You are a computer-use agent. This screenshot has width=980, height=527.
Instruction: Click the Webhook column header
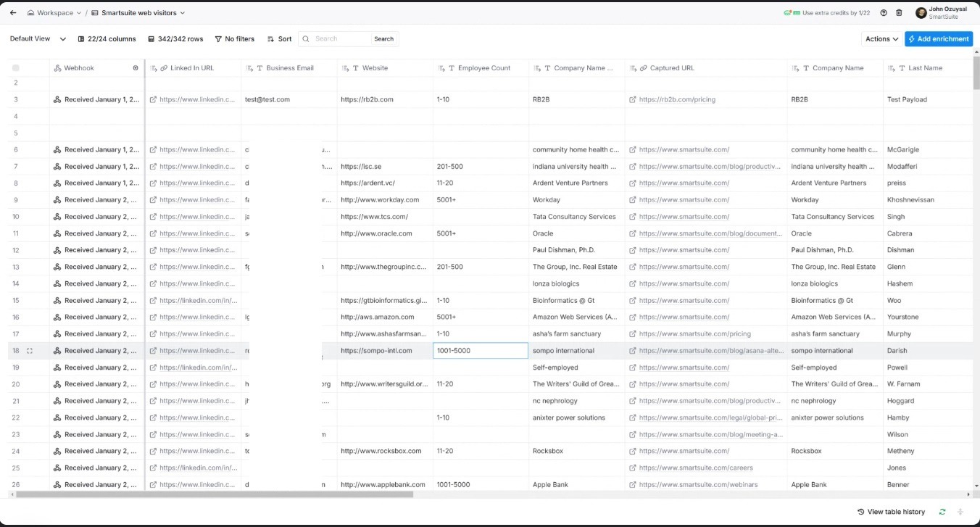[x=96, y=68]
